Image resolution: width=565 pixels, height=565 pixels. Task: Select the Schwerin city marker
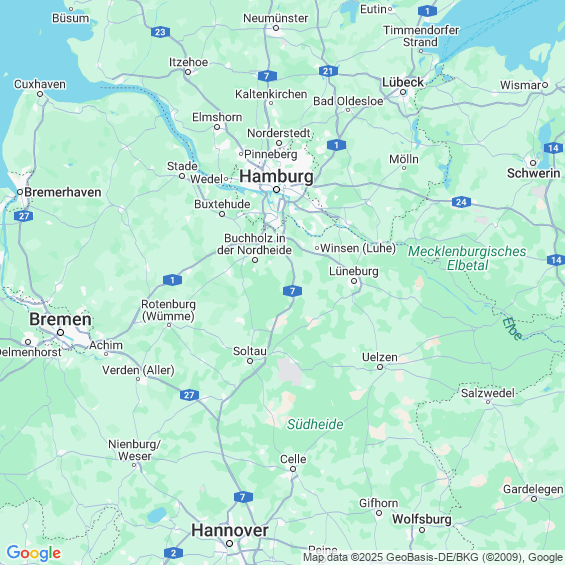[x=533, y=163]
